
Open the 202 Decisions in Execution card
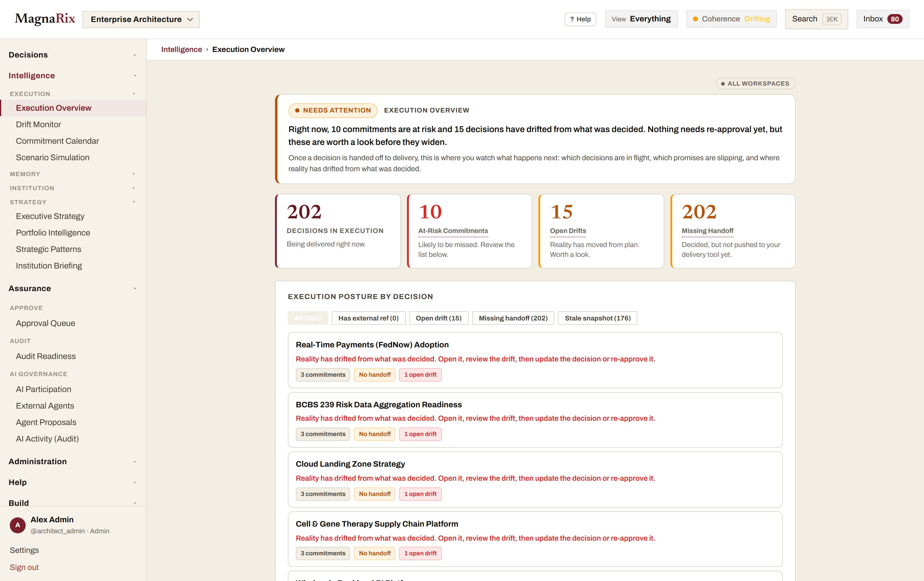coord(338,231)
